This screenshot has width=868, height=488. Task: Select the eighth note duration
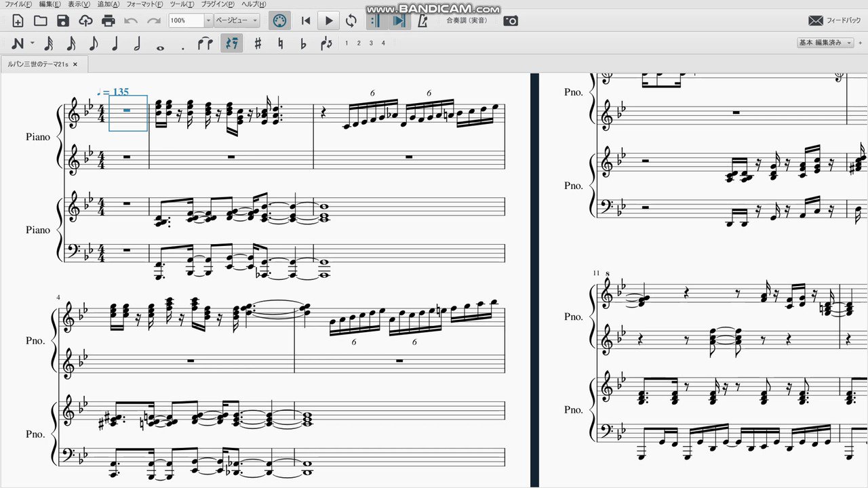93,44
